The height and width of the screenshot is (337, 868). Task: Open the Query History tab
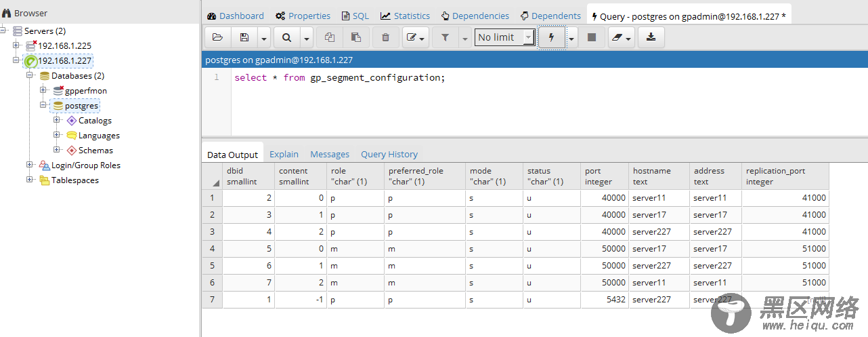click(x=389, y=154)
